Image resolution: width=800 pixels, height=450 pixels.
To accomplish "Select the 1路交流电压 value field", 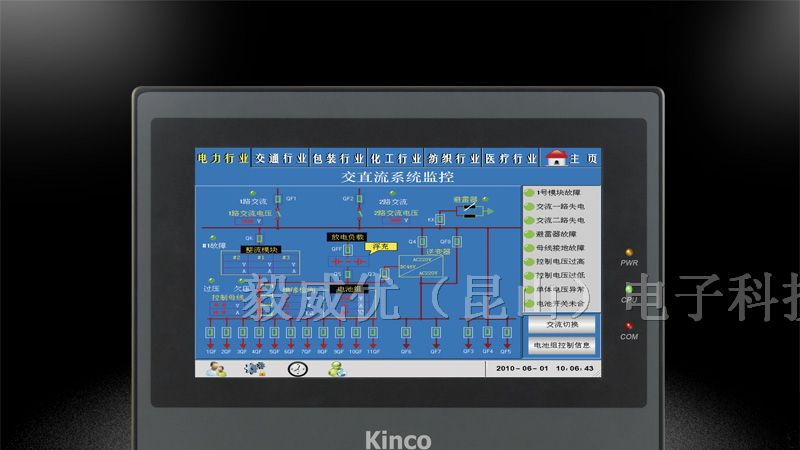I will 248,221.
